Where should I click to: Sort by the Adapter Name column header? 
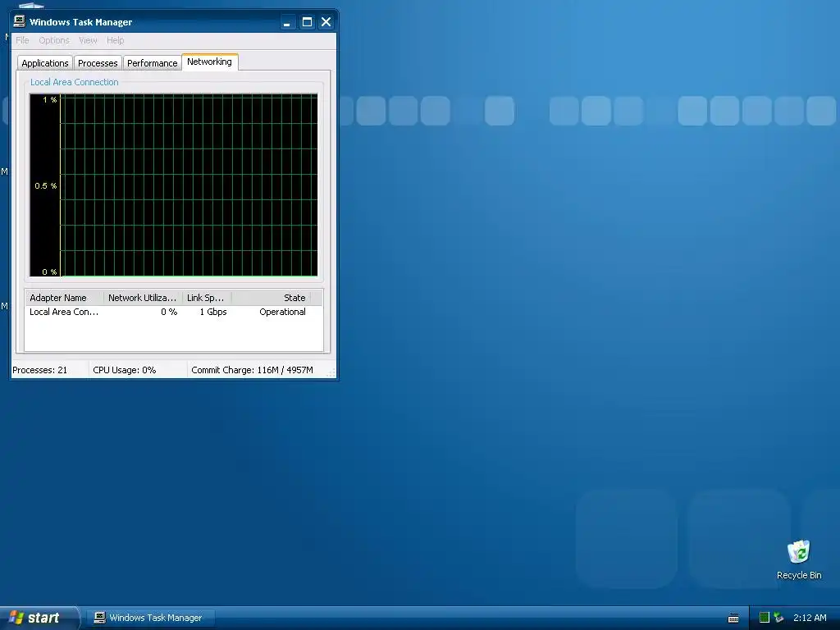pos(64,298)
